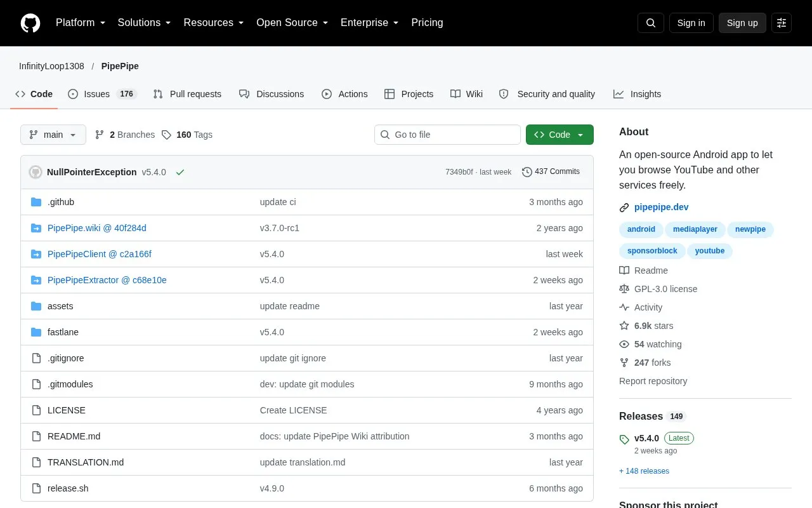Click the PipePipeExtractor submodule icon
Screen dimensions: 812x508
[36, 280]
